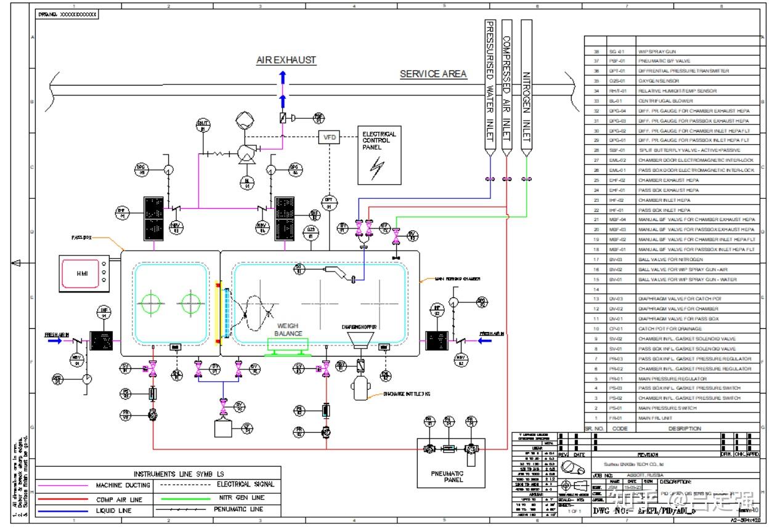Screen dimensions: 775x532
Task: Select the O2S-01 oxygen sensor circle
Action: (x=311, y=233)
